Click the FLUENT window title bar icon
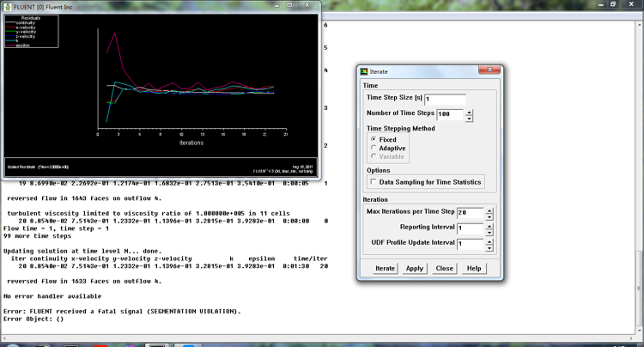The image size is (644, 347). 8,5
